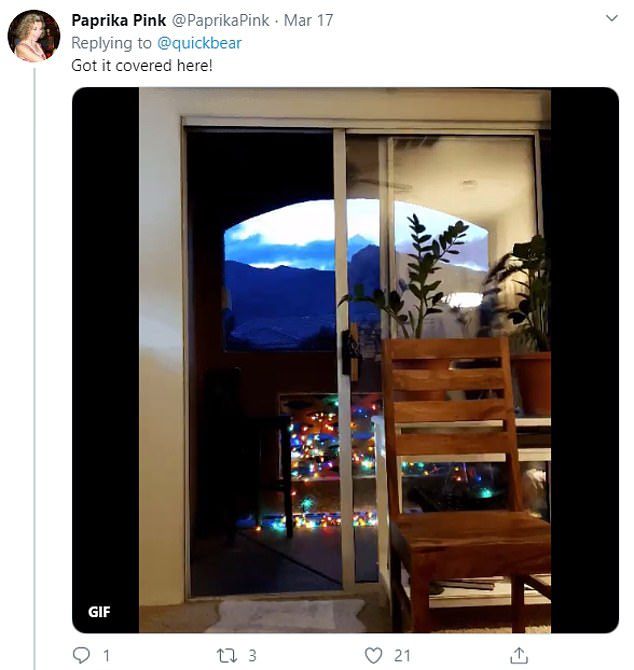634x670 pixels.
Task: Open Paprika Pink's profile avatar
Action: (34, 36)
